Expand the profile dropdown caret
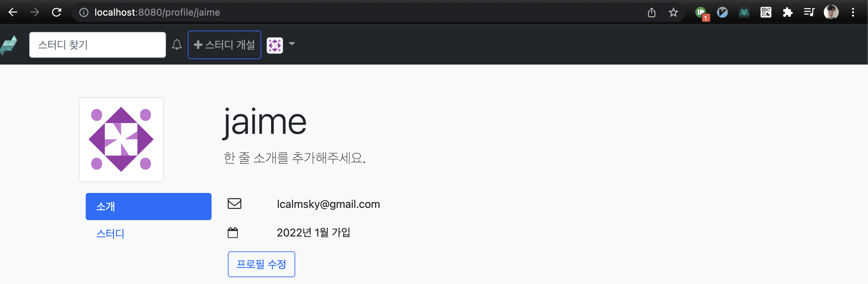Viewport: 868px width, 284px height. pyautogui.click(x=291, y=43)
